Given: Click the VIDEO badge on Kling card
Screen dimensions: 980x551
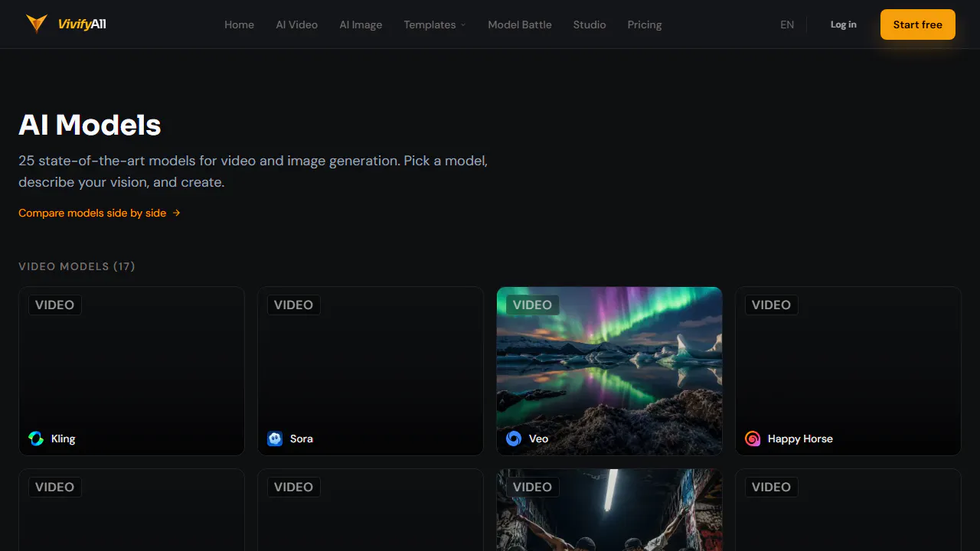Looking at the screenshot, I should [55, 305].
